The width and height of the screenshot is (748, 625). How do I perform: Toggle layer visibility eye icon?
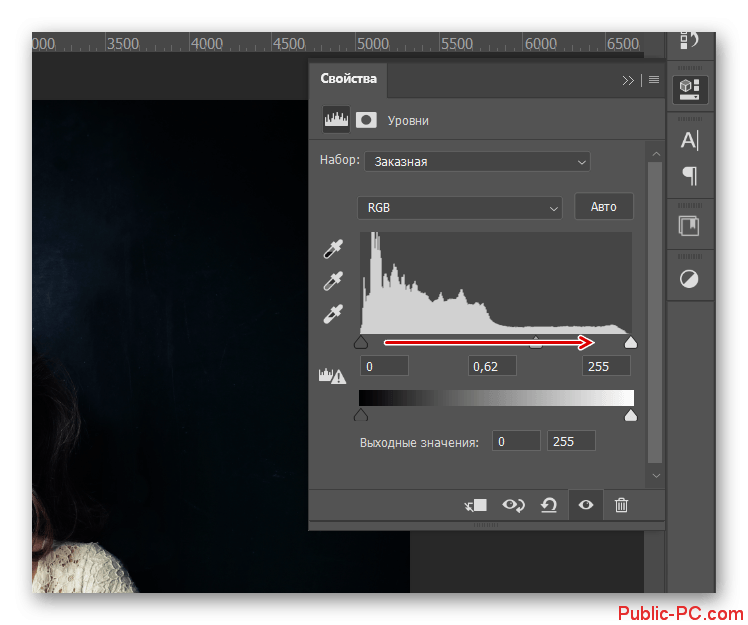586,505
